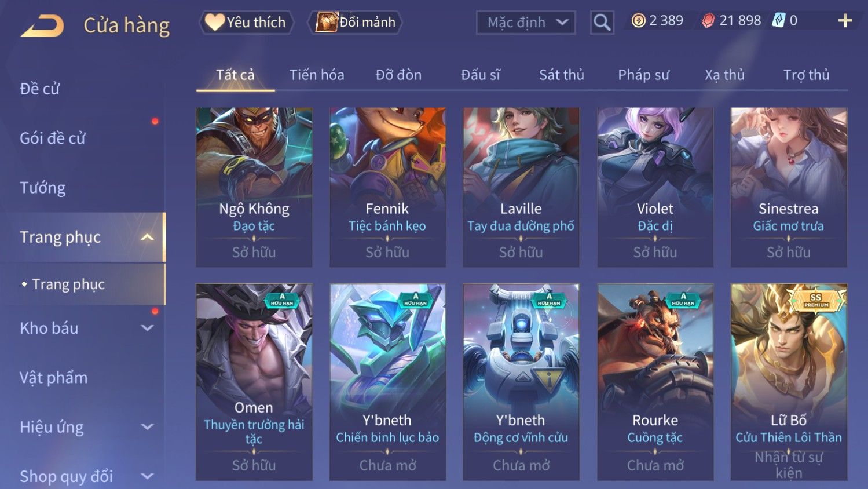Expand the Shop quy đổi section

[x=147, y=476]
